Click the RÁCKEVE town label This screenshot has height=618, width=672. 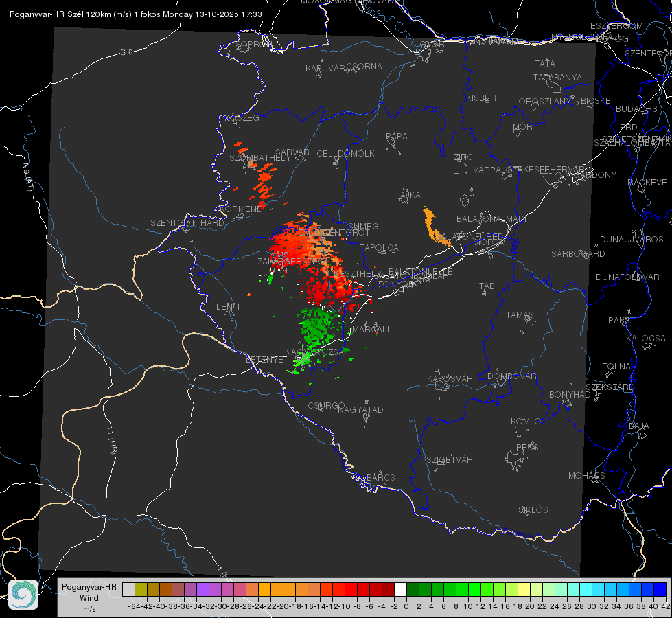(647, 183)
